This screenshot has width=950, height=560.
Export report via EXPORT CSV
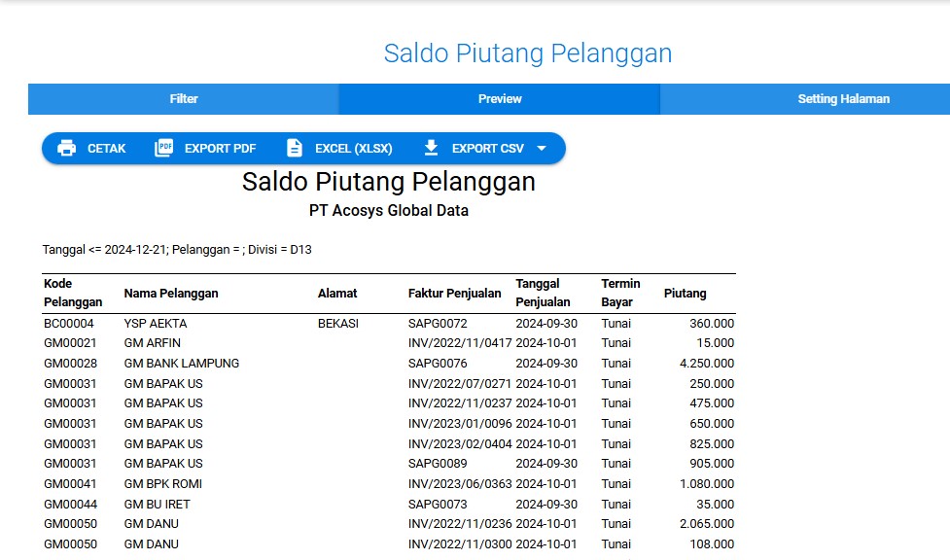(487, 149)
